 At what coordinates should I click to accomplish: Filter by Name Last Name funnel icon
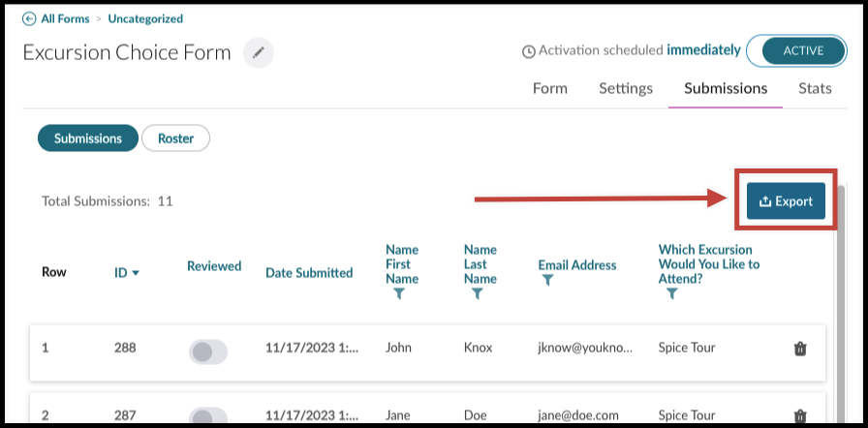click(477, 294)
